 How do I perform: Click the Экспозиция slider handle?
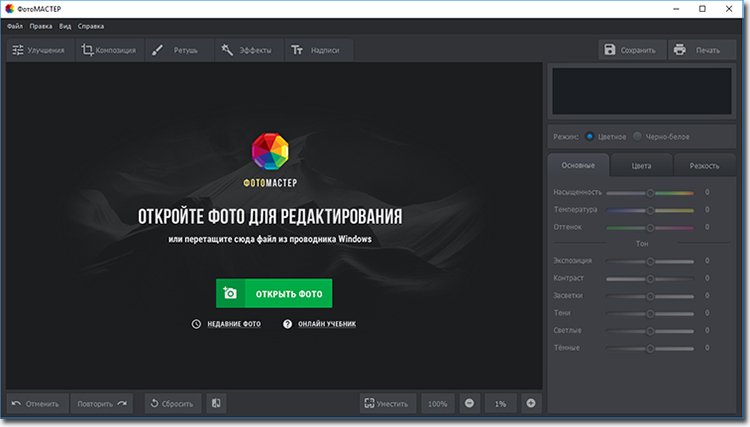point(650,262)
